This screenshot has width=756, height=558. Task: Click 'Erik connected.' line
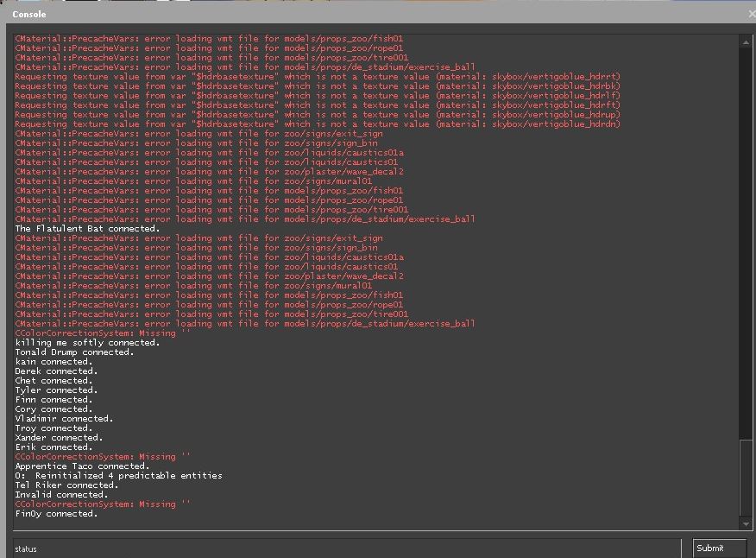(54, 447)
